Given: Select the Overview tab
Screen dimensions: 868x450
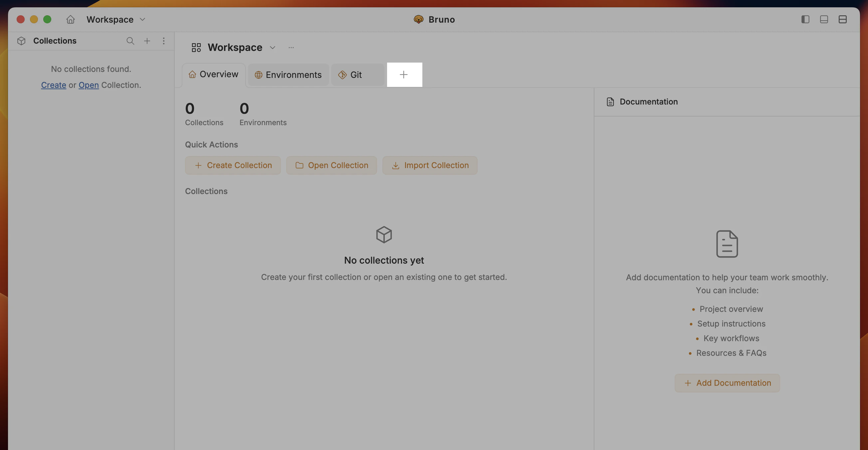Looking at the screenshot, I should point(213,74).
